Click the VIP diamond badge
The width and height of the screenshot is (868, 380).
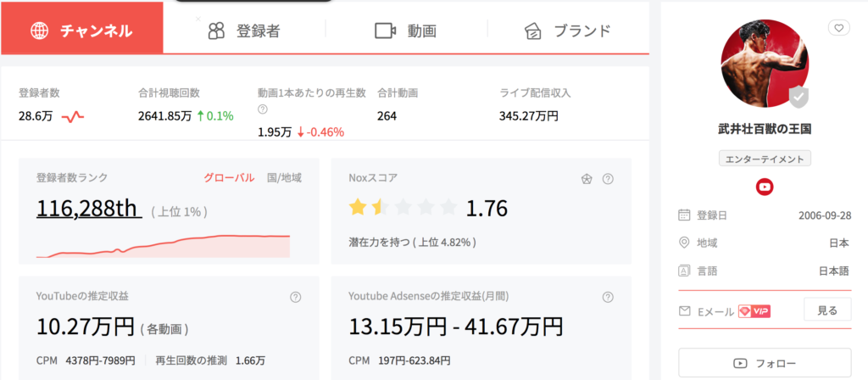(754, 311)
